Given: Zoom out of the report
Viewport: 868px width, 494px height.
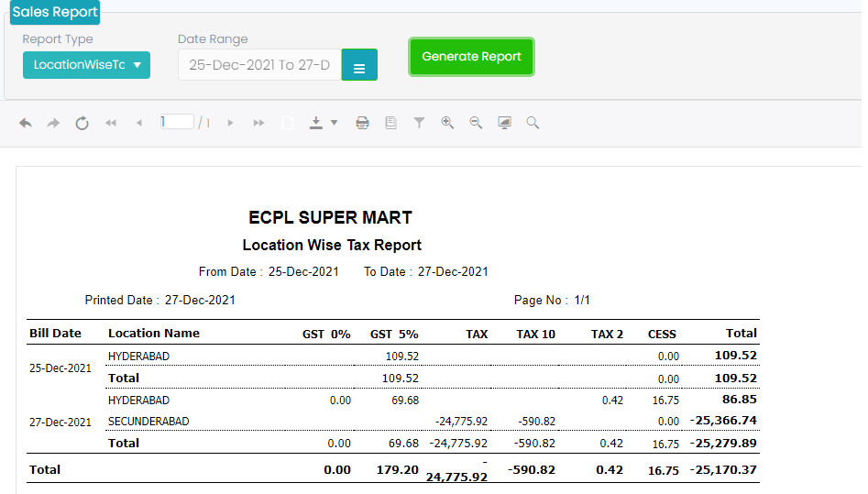Looking at the screenshot, I should click(476, 123).
